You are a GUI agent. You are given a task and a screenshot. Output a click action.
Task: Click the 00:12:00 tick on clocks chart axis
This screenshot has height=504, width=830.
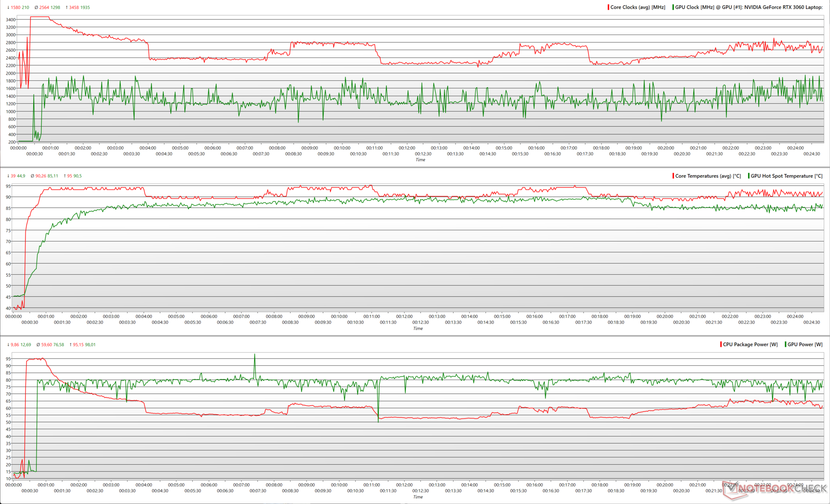pos(407,148)
